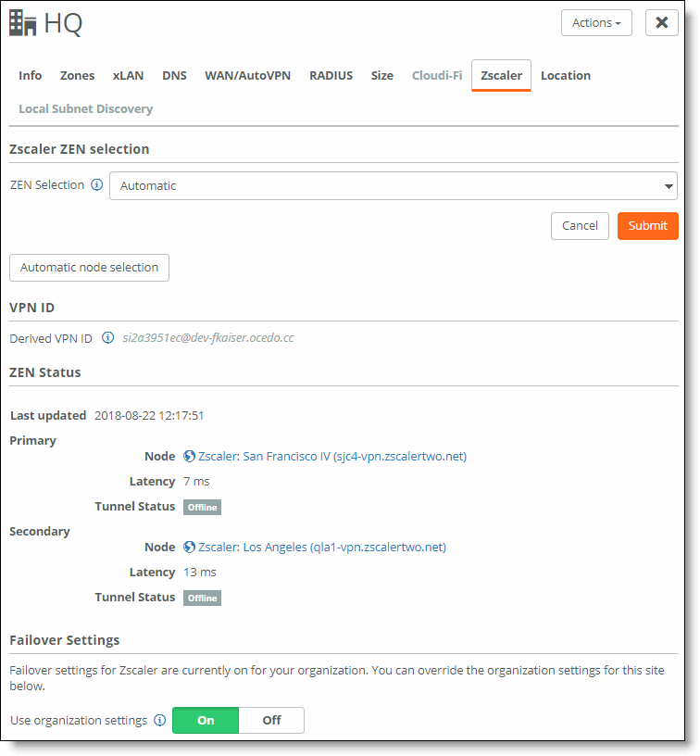Open the Actions dropdown menu
700x756 pixels.
coord(596,22)
